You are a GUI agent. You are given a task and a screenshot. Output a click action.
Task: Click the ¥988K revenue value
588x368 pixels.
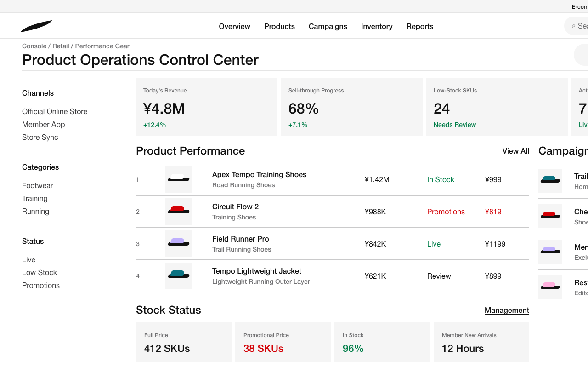pos(375,212)
